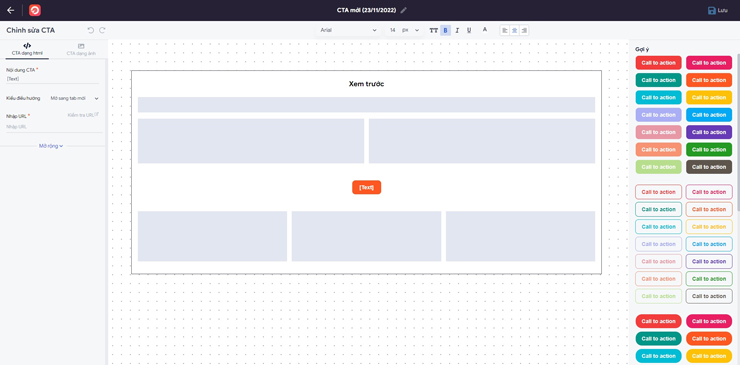Choose the text color A icon
740x365 pixels.
[x=485, y=30]
